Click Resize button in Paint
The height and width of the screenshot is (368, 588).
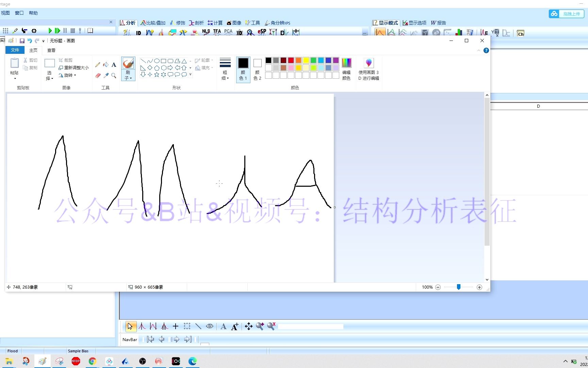point(73,68)
